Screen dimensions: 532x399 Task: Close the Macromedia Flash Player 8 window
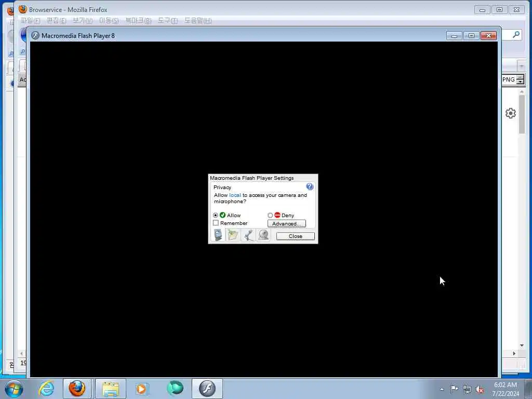[488, 36]
